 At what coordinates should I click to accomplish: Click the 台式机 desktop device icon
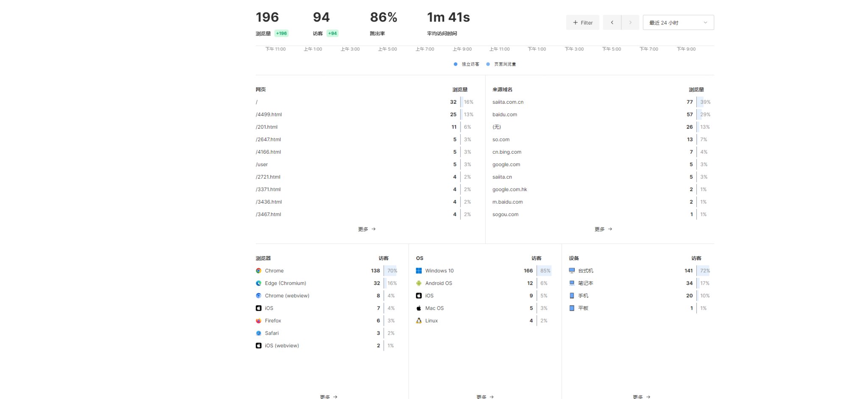(572, 271)
